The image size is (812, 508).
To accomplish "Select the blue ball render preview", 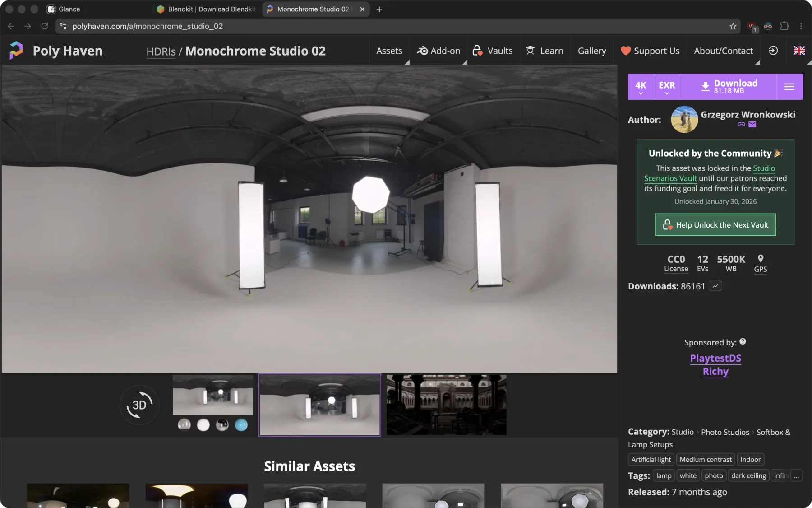I will 241,425.
